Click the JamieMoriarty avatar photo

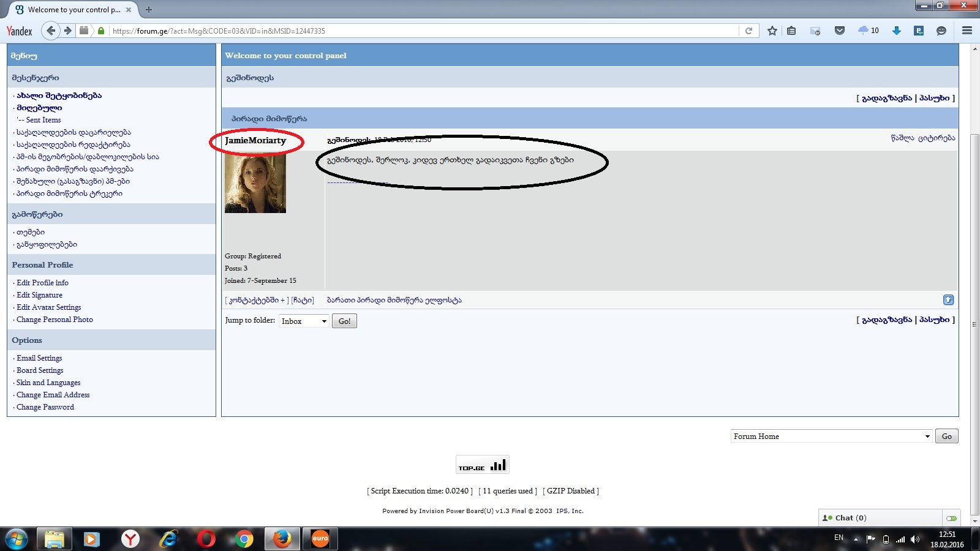pos(255,184)
